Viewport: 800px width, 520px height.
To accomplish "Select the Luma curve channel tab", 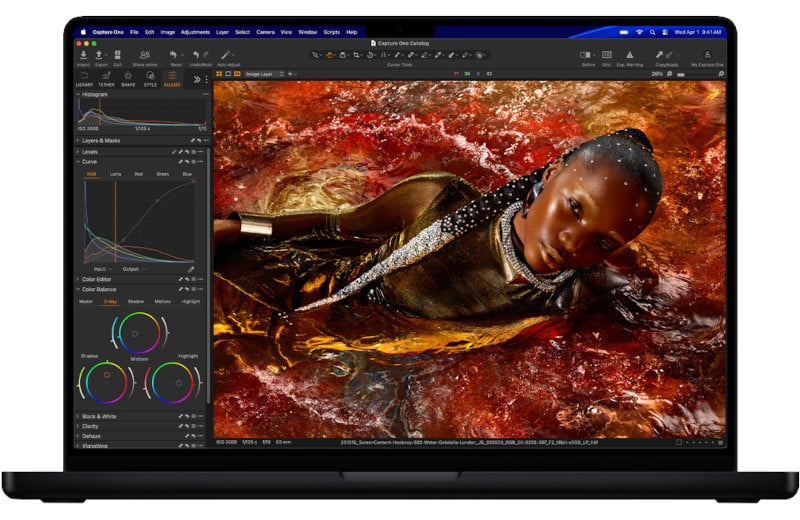I will pos(115,174).
